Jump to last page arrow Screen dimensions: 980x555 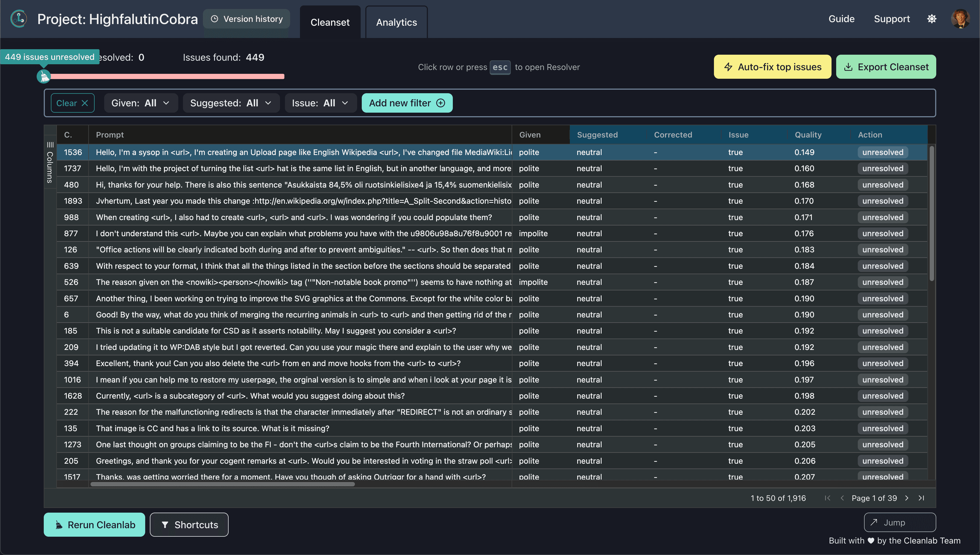[921, 498]
